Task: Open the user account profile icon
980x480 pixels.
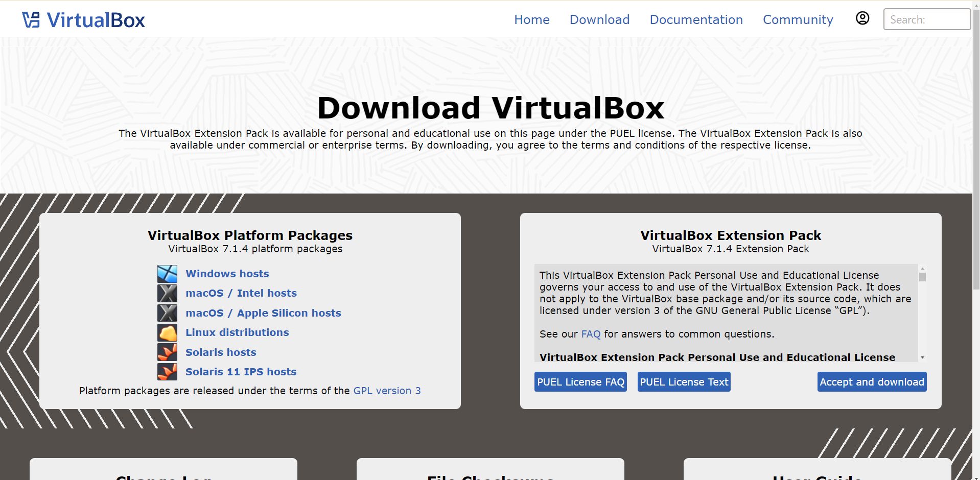Action: [862, 18]
